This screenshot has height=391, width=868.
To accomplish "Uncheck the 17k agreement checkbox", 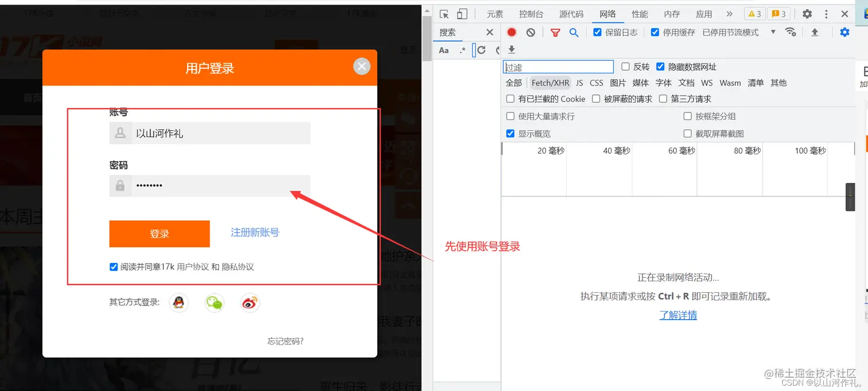I will 114,266.
